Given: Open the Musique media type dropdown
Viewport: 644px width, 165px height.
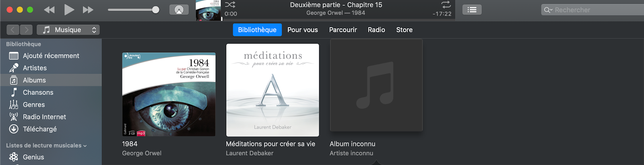Looking at the screenshot, I should (x=68, y=29).
